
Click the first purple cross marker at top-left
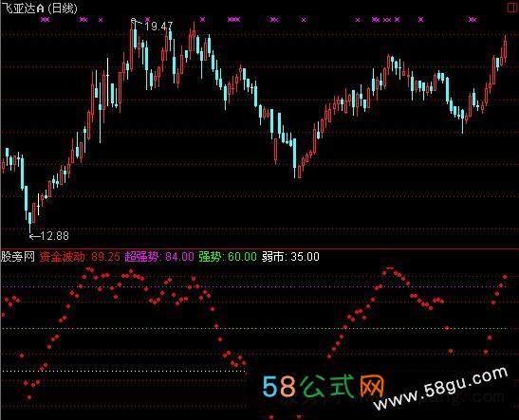(45, 20)
